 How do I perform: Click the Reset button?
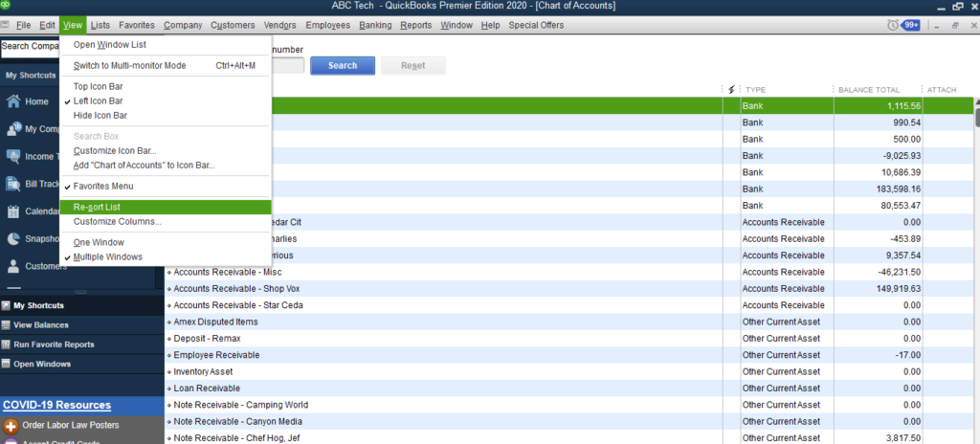pyautogui.click(x=413, y=66)
